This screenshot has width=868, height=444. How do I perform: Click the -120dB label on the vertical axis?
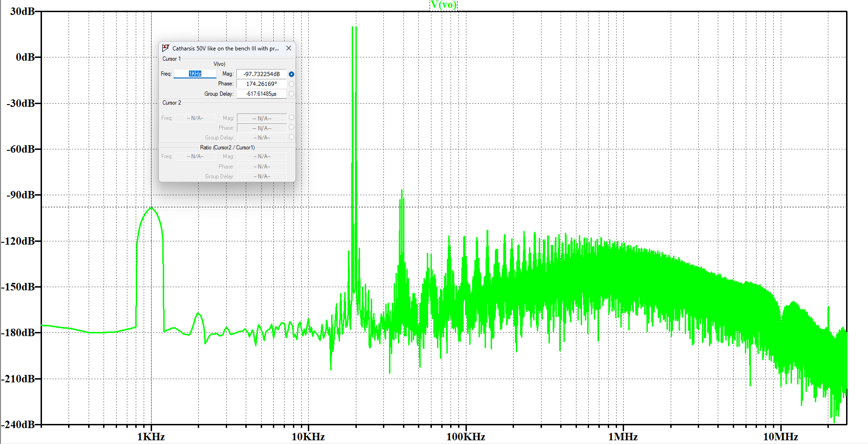[x=18, y=241]
